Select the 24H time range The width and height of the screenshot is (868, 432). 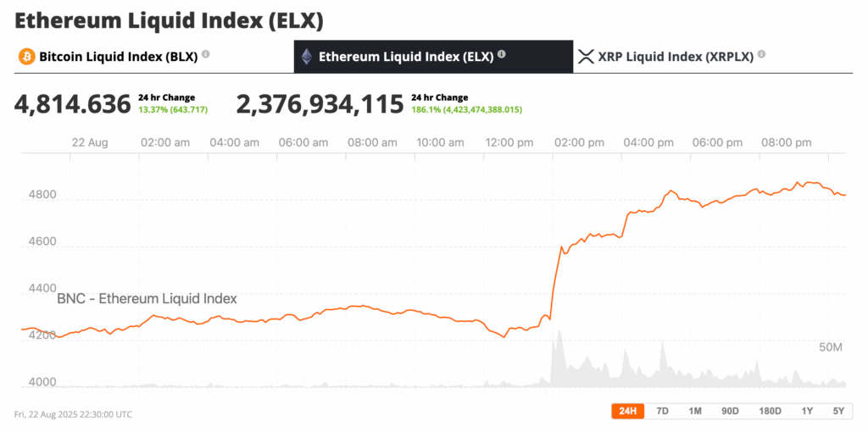pos(627,411)
